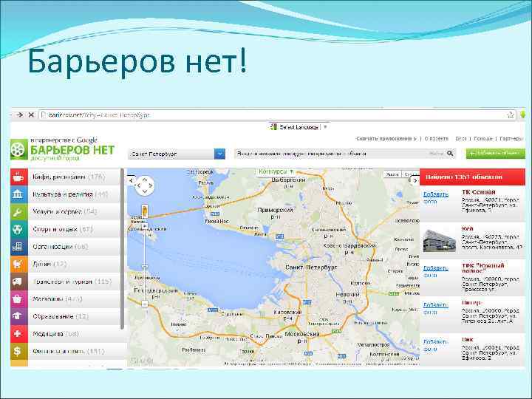Open the О проекте link
Screen dimensions: 532x399
coord(437,138)
